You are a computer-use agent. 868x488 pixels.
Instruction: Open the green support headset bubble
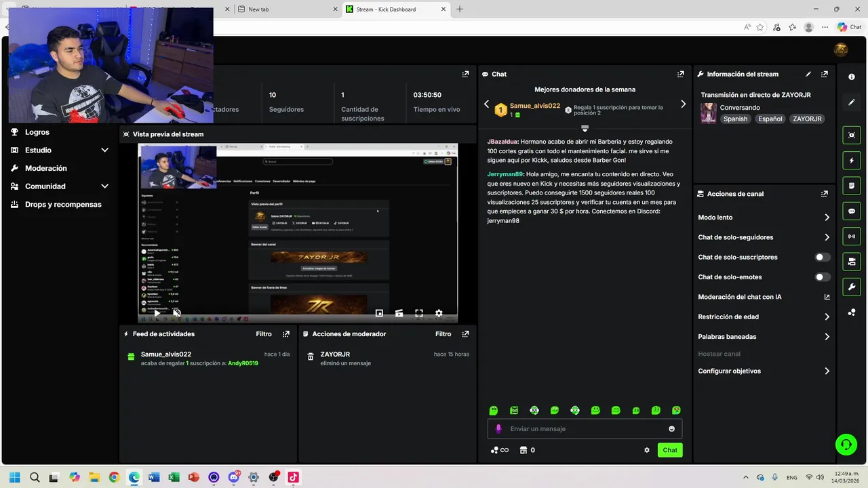click(x=846, y=445)
